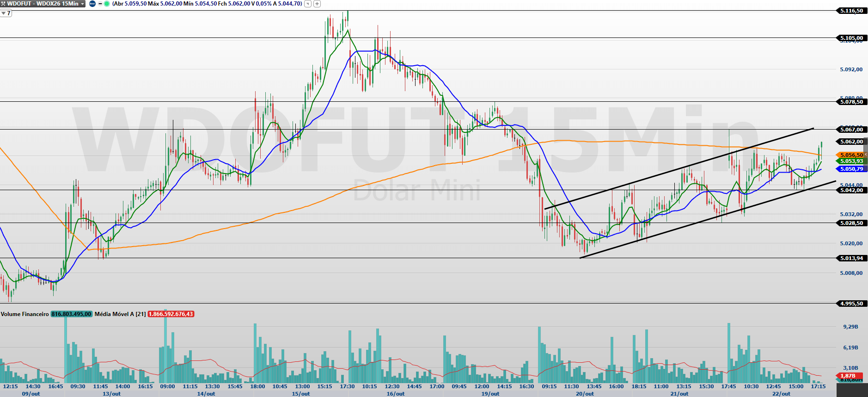The image size is (868, 397).
Task: Click the teal 816.803.495,00 volume value
Action: (72, 314)
